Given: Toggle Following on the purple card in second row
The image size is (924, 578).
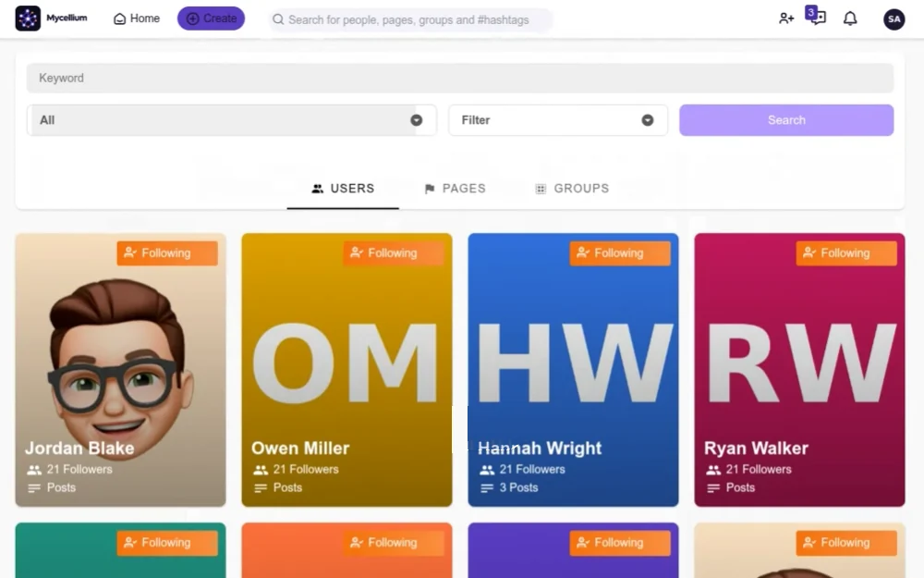Looking at the screenshot, I should click(619, 543).
